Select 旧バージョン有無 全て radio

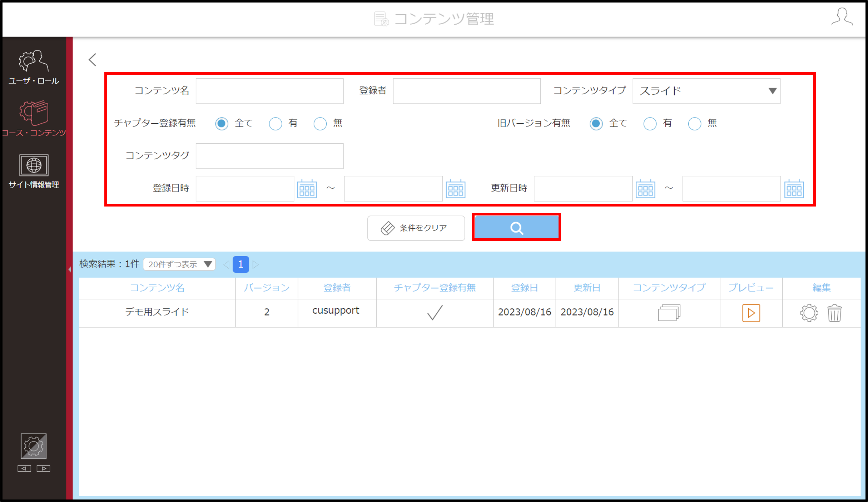point(596,124)
